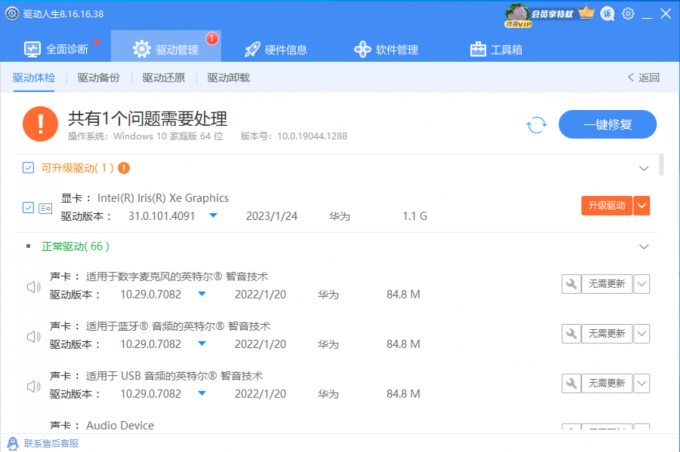
Task: Click the 驱动人生 app logo icon
Action: [x=12, y=13]
